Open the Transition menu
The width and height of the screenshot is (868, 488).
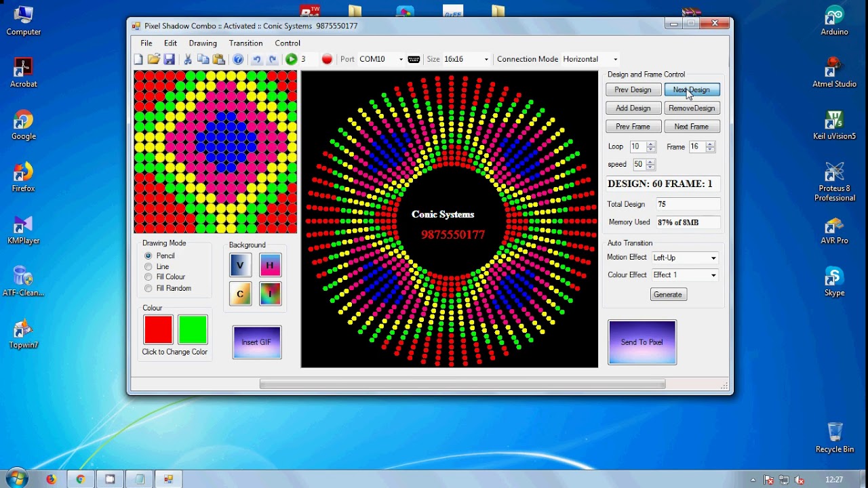click(x=245, y=43)
